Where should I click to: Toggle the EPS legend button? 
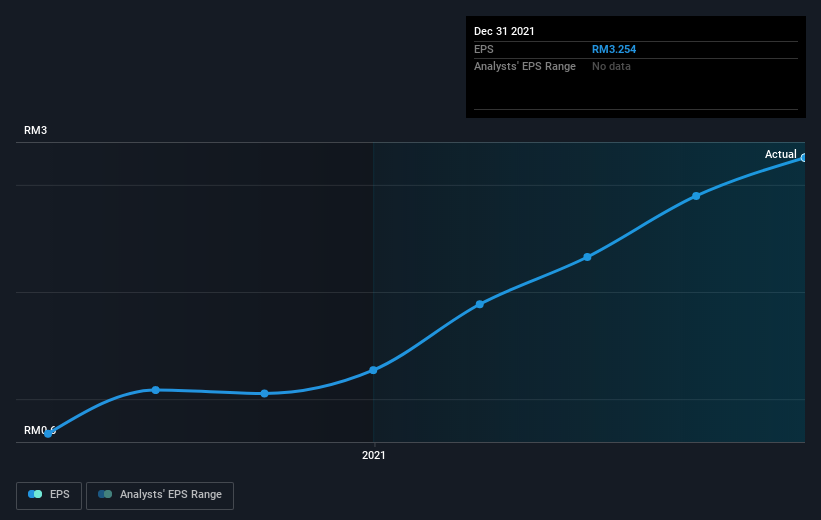click(x=49, y=495)
